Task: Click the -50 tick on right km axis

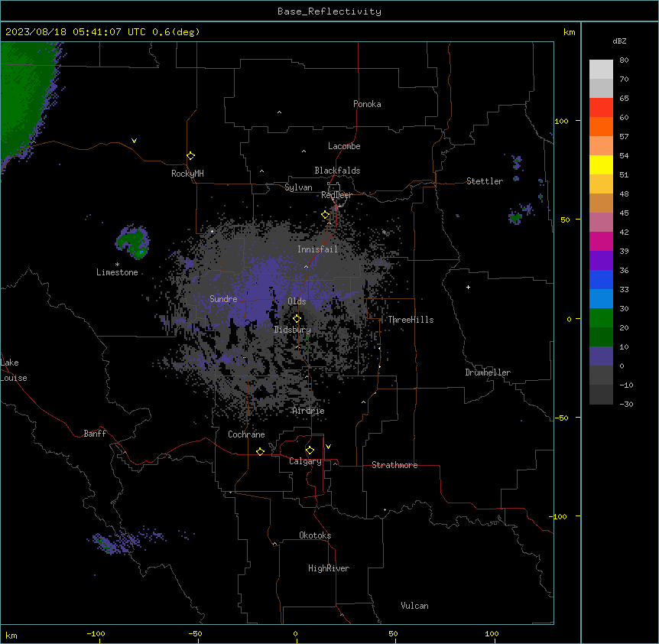Action: [561, 418]
